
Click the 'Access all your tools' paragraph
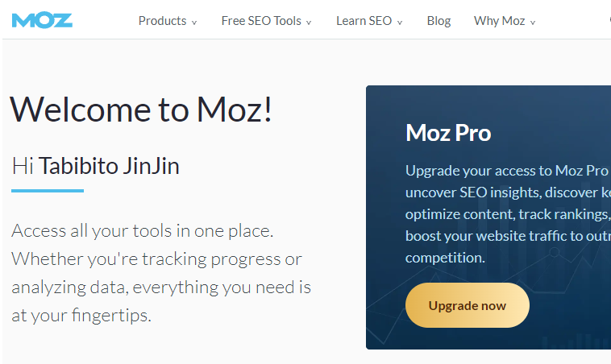point(161,273)
